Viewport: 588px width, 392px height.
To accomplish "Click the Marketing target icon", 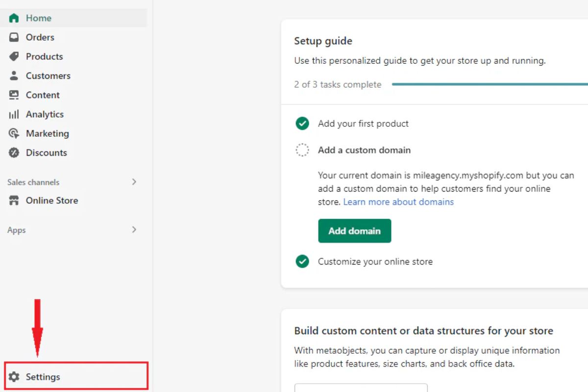I will click(14, 133).
